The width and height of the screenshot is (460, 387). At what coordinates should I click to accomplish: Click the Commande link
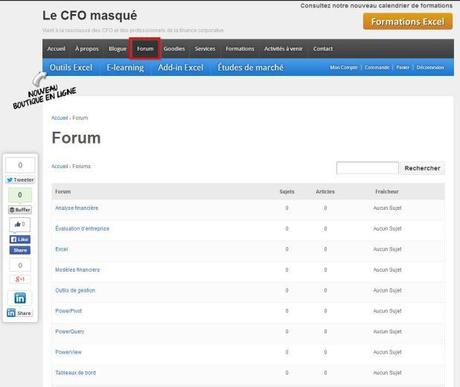coord(377,67)
